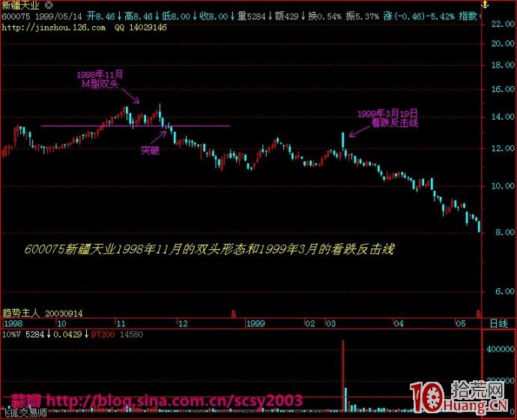Click the 14.00 price axis label
This screenshot has width=517, height=420.
pyautogui.click(x=503, y=117)
